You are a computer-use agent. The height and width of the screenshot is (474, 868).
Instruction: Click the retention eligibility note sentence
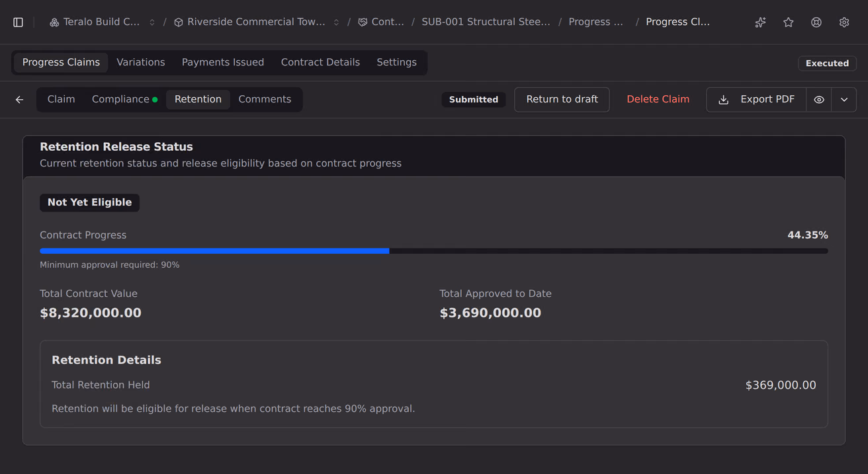(x=234, y=409)
